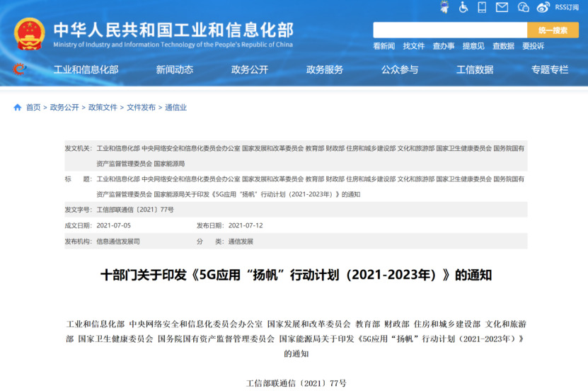Click the English ministry name subtitle
Viewport: 588px width, 391px height.
coord(173,45)
